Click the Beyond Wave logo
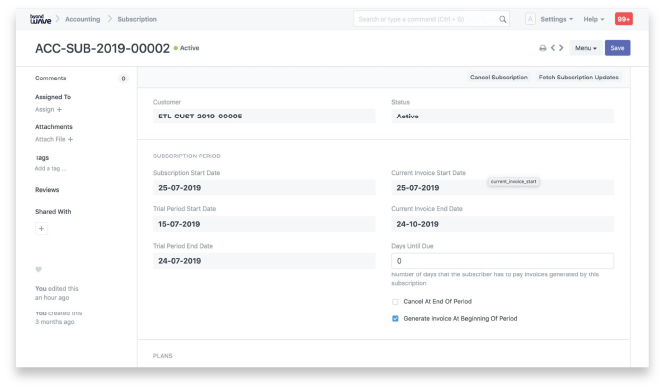This screenshot has width=666, height=390. pos(40,19)
